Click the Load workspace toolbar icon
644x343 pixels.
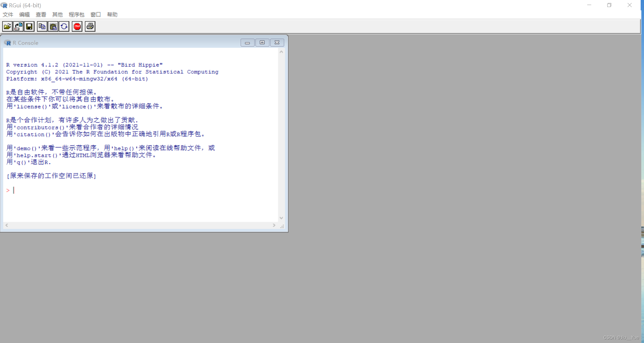[18, 26]
